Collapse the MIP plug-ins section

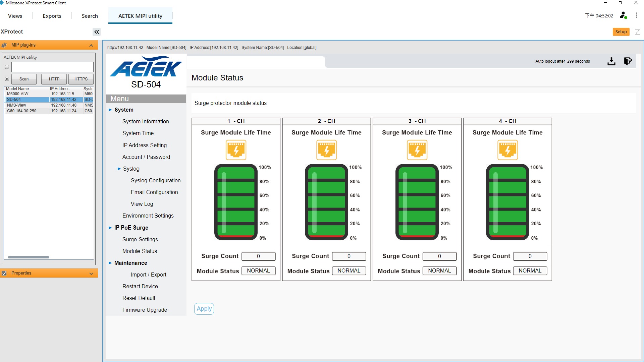[91, 45]
